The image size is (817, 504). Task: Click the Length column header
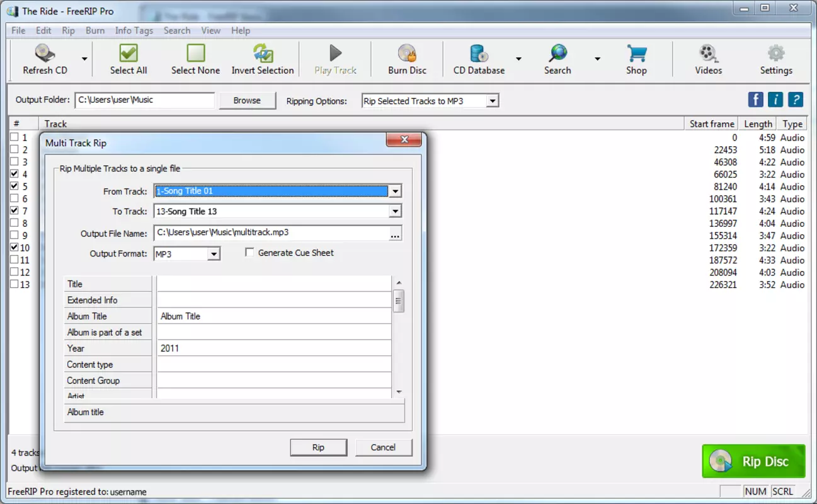coord(757,123)
